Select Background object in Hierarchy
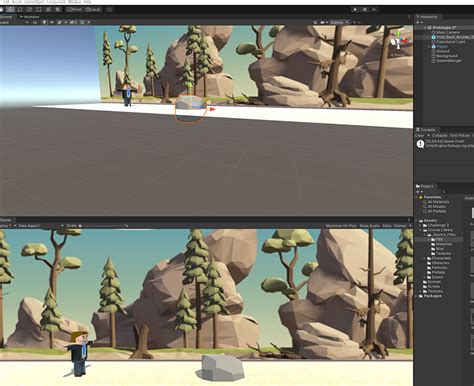Screen dimensions: 474x386 [x=447, y=56]
